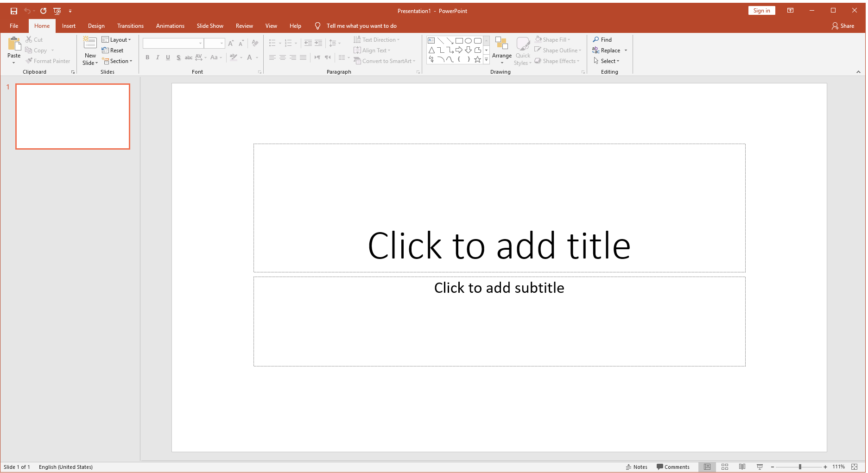Open the Layout dropdown
868x473 pixels.
117,39
